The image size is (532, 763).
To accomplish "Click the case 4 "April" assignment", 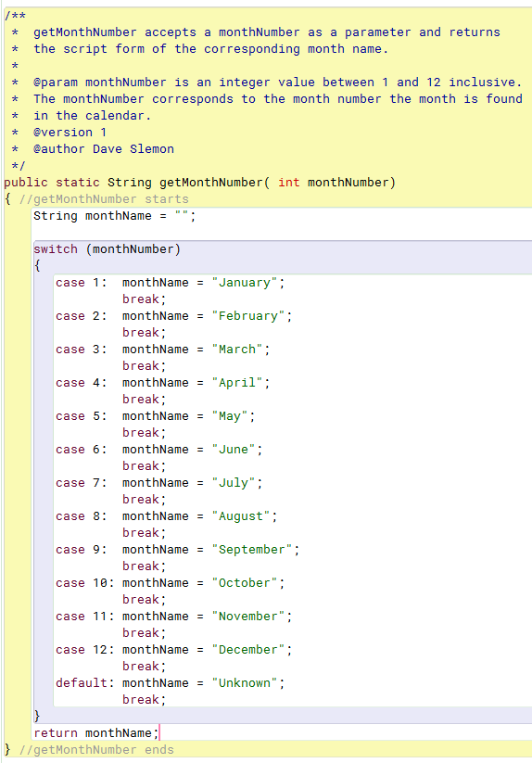I will [x=196, y=383].
